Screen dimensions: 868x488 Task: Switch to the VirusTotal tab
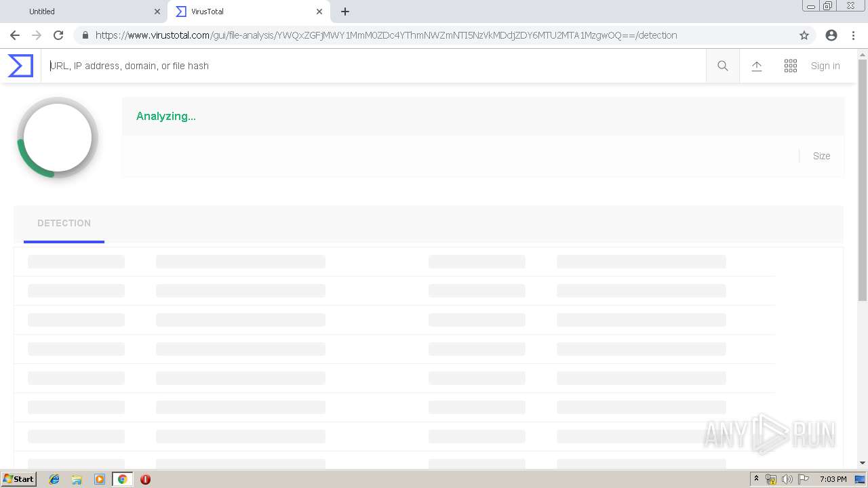pyautogui.click(x=248, y=12)
